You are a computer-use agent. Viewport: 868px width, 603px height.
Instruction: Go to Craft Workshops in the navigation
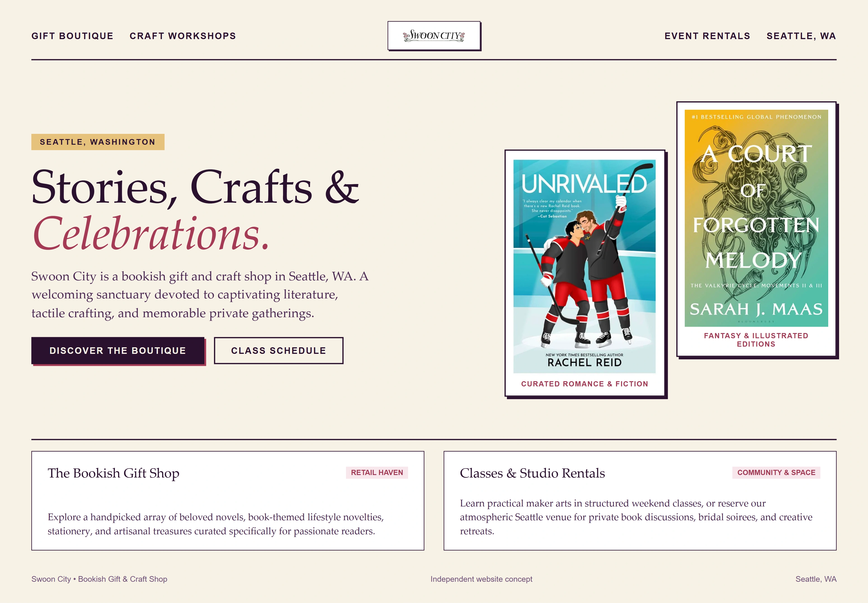(183, 36)
